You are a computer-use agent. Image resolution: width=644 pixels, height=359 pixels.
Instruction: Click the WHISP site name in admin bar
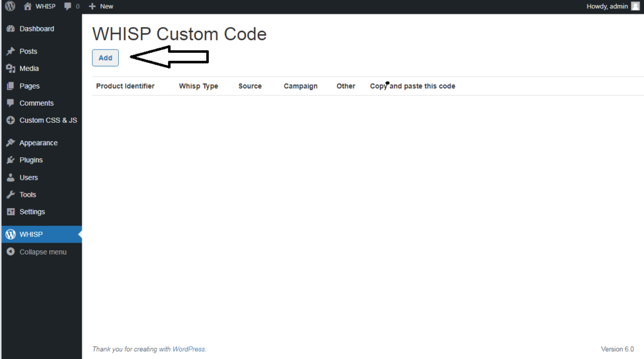[x=45, y=6]
